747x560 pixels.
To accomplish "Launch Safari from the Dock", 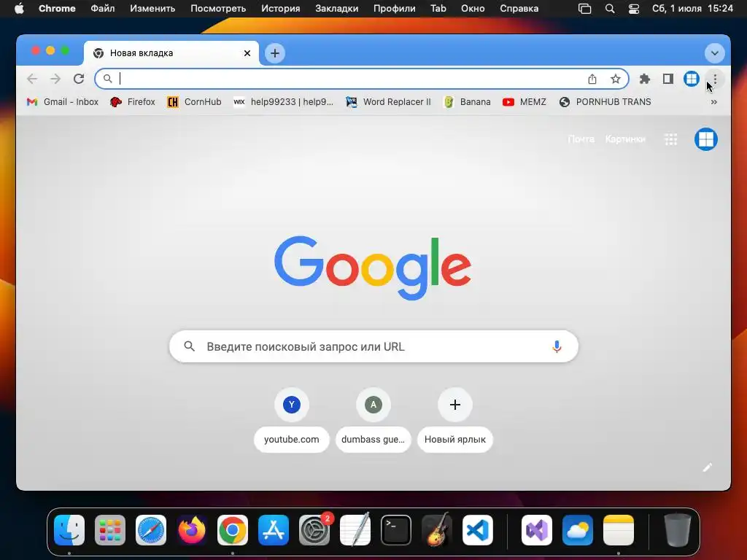I will pyautogui.click(x=151, y=530).
